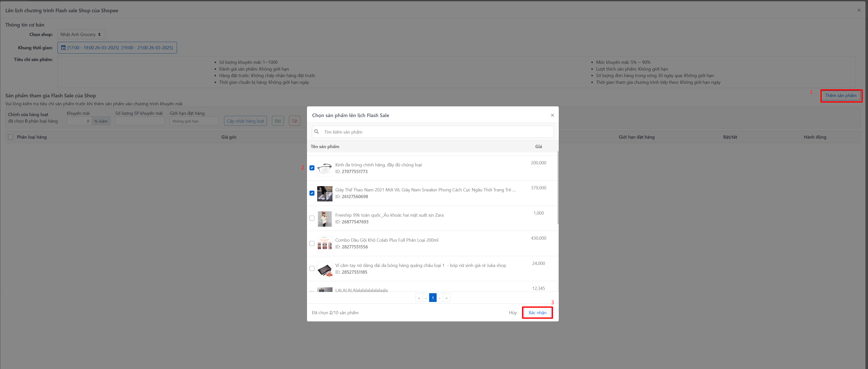Go to next page pagination arrow
Viewport: 868px width, 369px height.
pyautogui.click(x=440, y=298)
